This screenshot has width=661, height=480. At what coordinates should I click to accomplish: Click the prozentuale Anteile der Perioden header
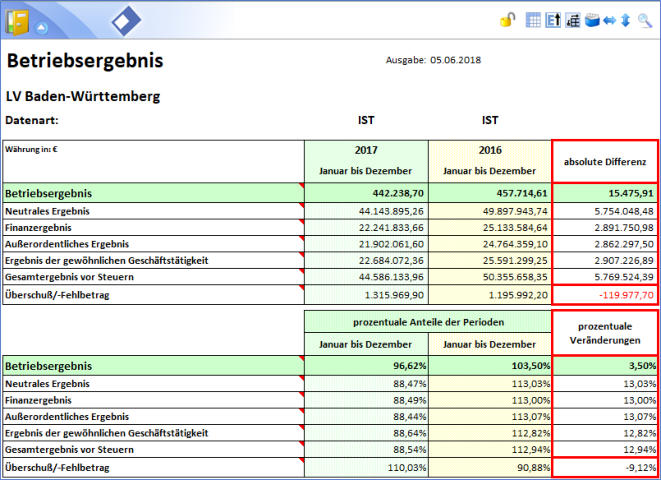point(428,321)
